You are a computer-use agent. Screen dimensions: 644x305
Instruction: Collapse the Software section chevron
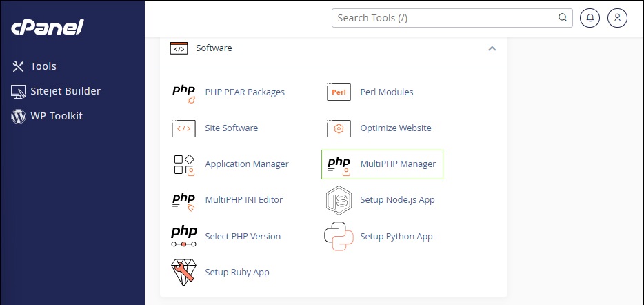492,48
